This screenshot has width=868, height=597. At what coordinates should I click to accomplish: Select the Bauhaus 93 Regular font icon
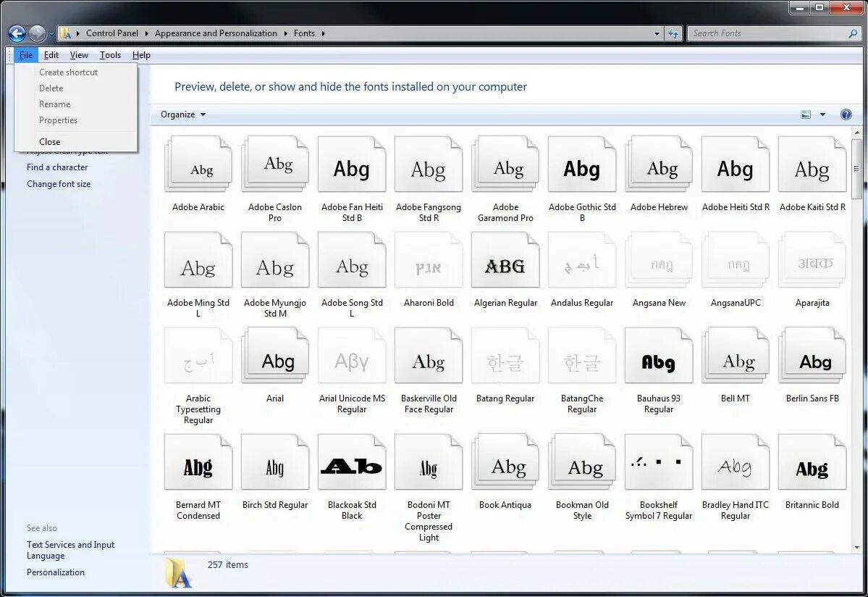[x=659, y=355]
